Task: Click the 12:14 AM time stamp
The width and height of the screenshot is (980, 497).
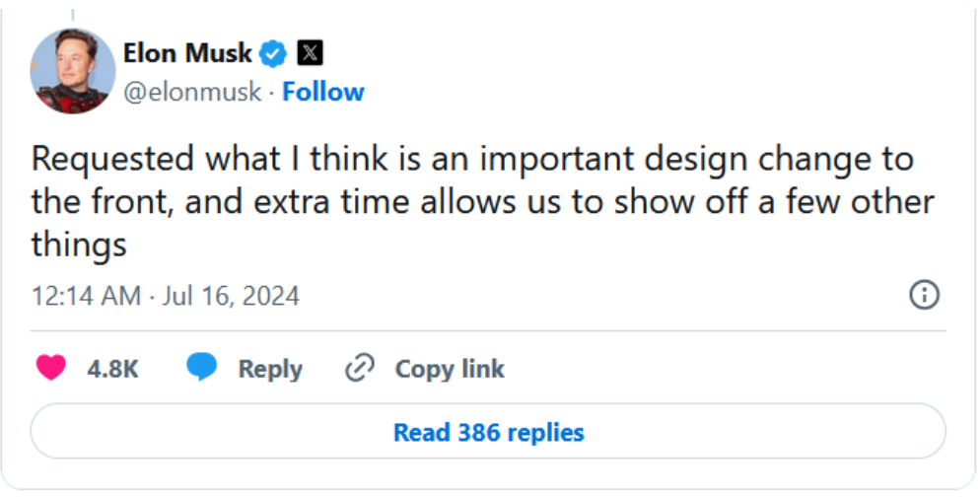Action: point(86,296)
